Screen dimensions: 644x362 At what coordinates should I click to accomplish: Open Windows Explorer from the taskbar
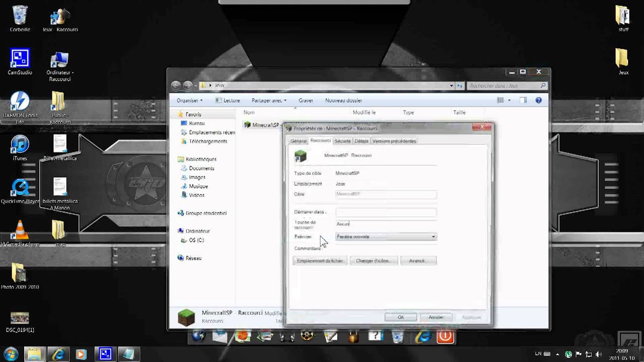coord(34,354)
